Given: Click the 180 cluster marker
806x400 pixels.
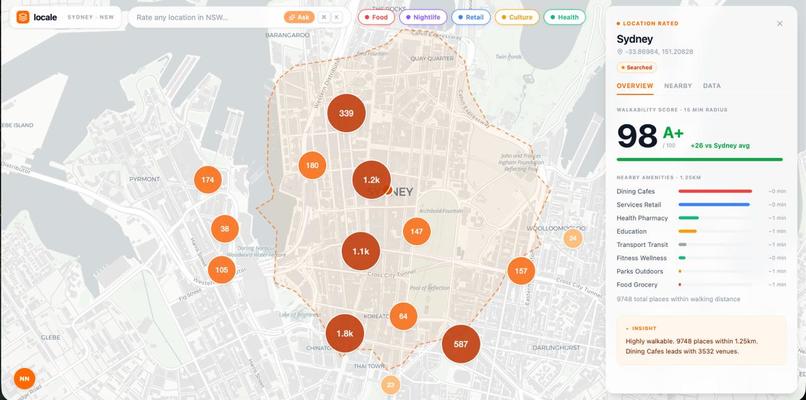Looking at the screenshot, I should (x=312, y=166).
